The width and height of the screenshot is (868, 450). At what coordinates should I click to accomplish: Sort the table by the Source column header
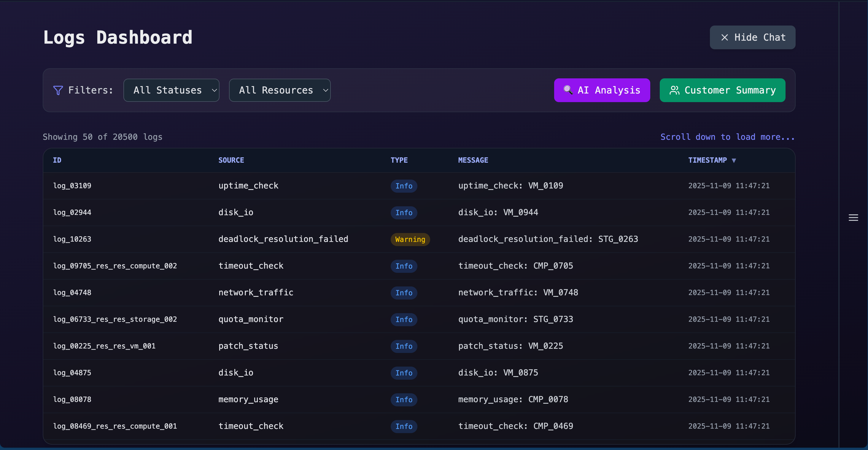[x=231, y=161]
